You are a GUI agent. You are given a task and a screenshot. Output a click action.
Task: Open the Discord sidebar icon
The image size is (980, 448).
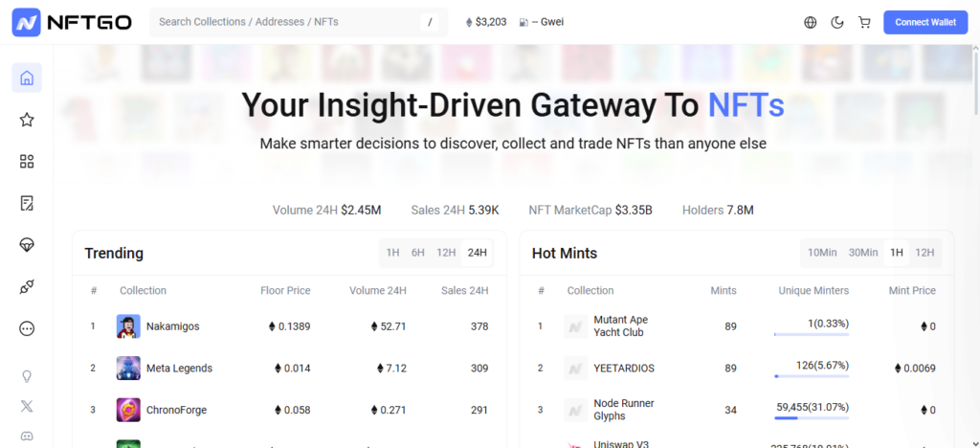(x=27, y=437)
